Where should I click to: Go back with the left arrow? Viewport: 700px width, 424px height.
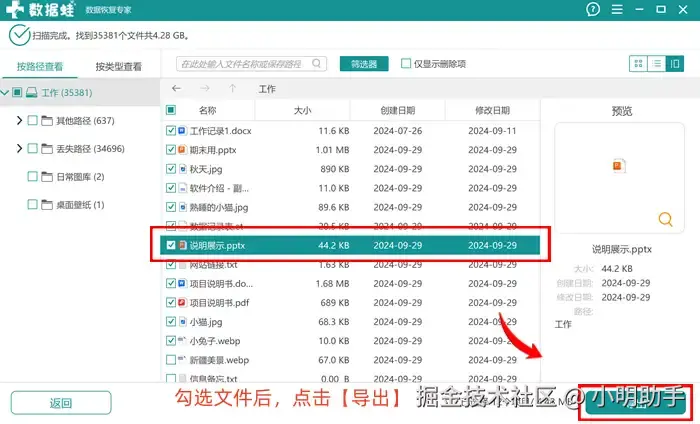click(176, 88)
